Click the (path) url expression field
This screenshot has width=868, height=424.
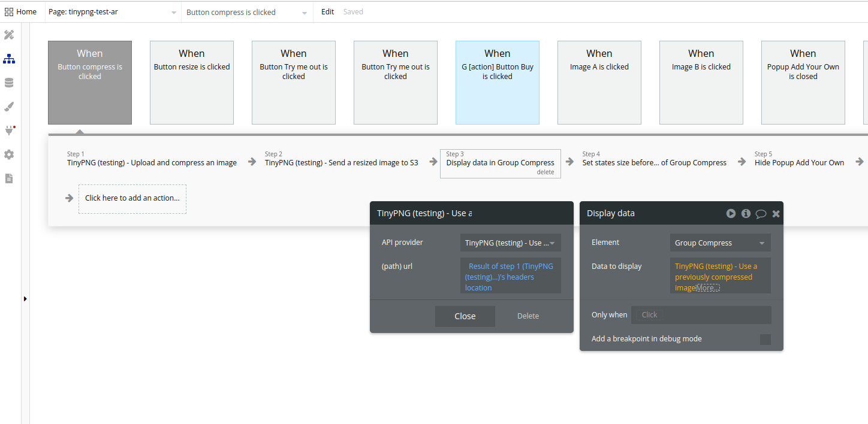click(x=511, y=275)
